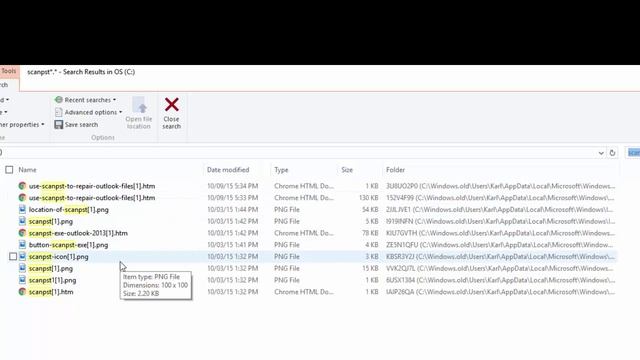Click the image icon of scanpst-icon[1].png
The image size is (640, 360).
[x=22, y=257]
